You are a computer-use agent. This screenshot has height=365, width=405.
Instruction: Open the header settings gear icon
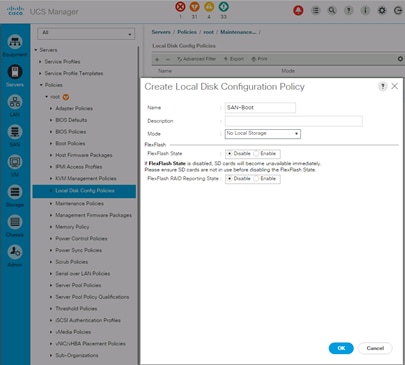click(382, 11)
